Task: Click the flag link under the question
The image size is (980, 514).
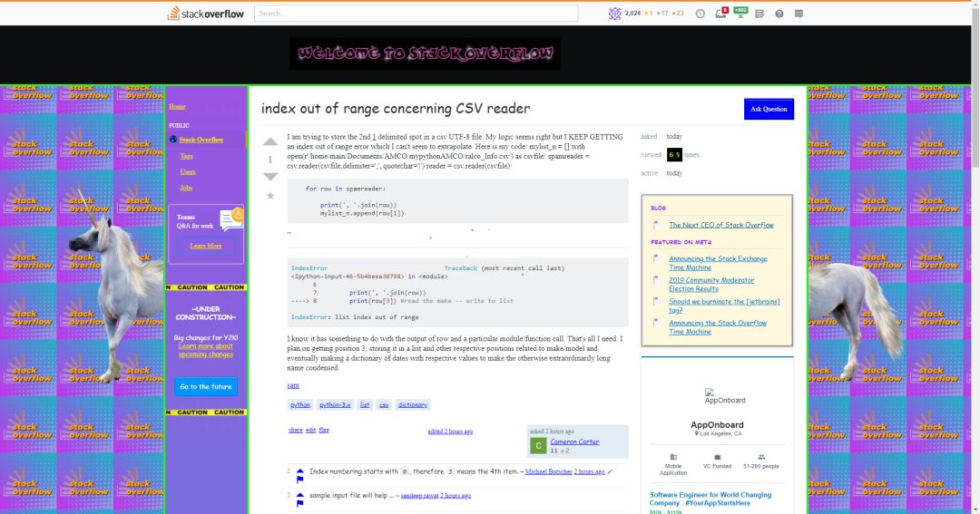Action: tap(324, 430)
